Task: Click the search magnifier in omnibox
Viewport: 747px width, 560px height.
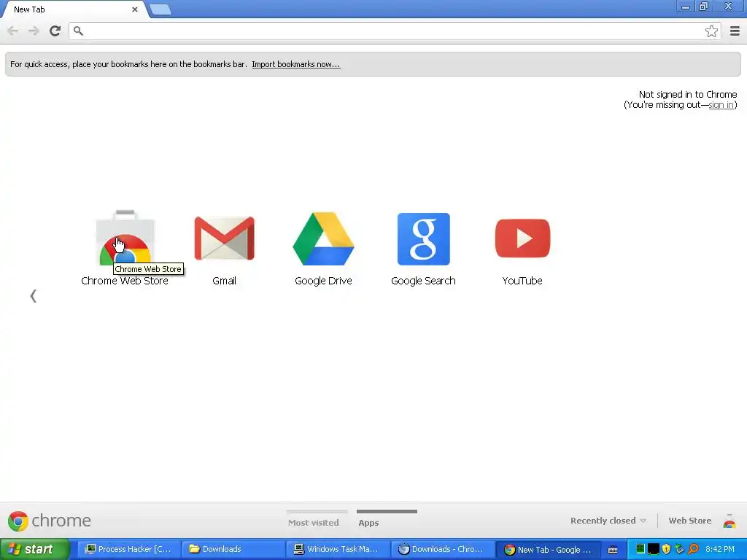Action: (x=79, y=31)
